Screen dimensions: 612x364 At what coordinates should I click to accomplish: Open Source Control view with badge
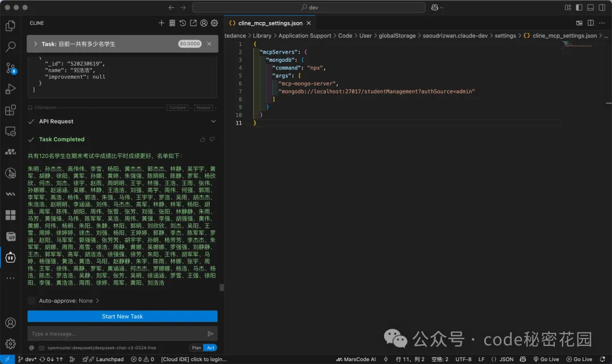[11, 68]
